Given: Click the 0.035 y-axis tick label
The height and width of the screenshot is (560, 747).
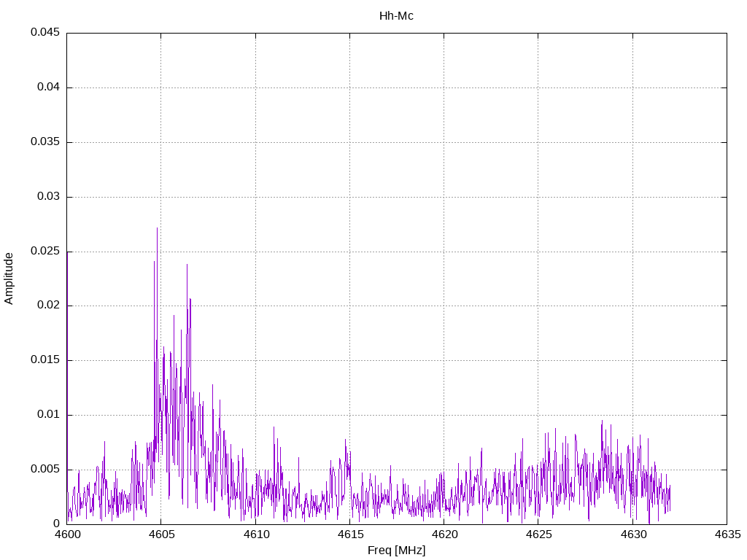Looking at the screenshot, I should (x=44, y=142).
